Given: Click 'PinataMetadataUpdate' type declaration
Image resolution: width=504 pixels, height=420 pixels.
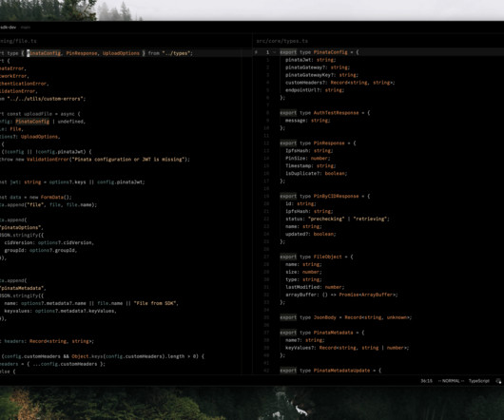Looking at the screenshot, I should point(341,371).
